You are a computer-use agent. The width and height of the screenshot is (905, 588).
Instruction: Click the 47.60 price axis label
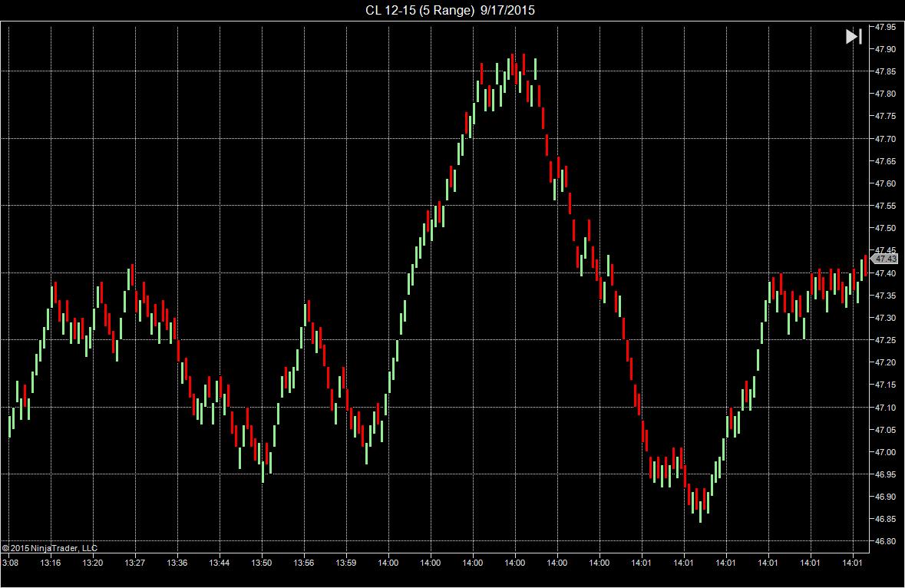886,183
